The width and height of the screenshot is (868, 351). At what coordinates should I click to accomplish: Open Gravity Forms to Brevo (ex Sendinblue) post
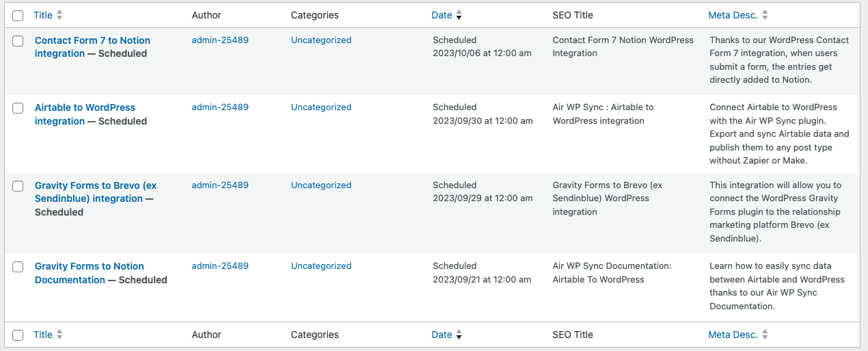tap(96, 192)
